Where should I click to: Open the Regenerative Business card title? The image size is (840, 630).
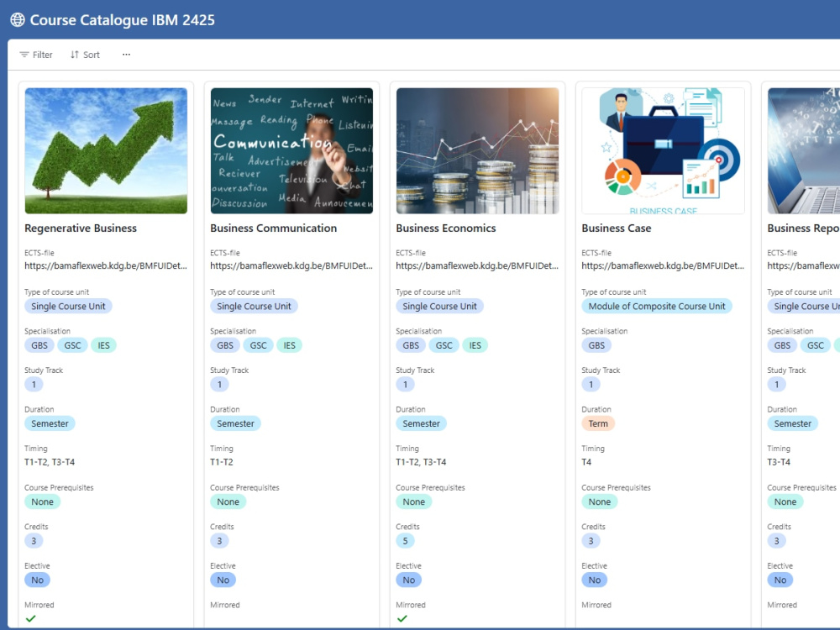[x=81, y=228]
